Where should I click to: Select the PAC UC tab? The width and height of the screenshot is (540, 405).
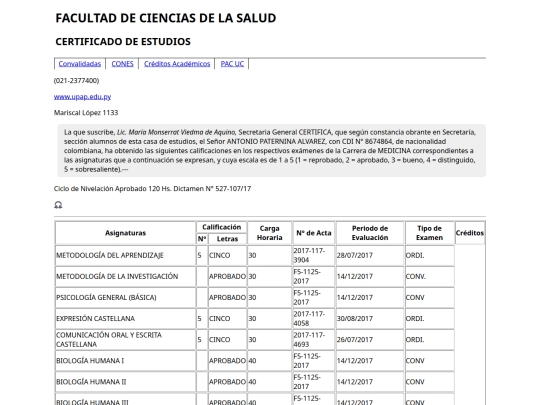point(232,64)
